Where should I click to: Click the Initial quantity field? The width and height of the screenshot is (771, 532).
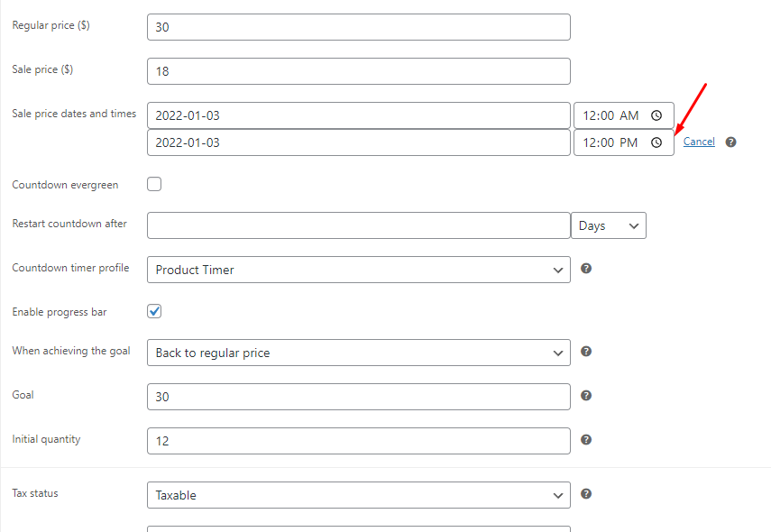[359, 441]
